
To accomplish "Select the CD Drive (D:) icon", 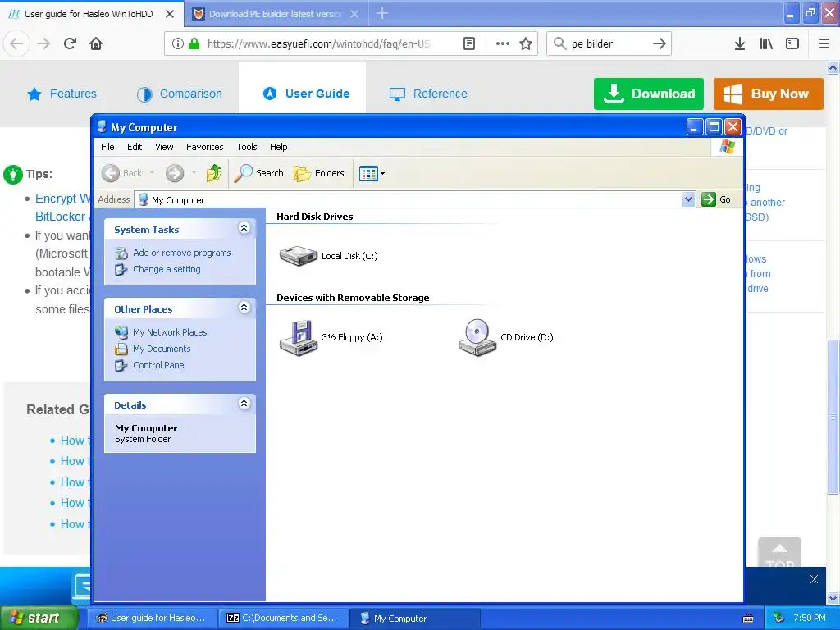I will click(x=477, y=337).
